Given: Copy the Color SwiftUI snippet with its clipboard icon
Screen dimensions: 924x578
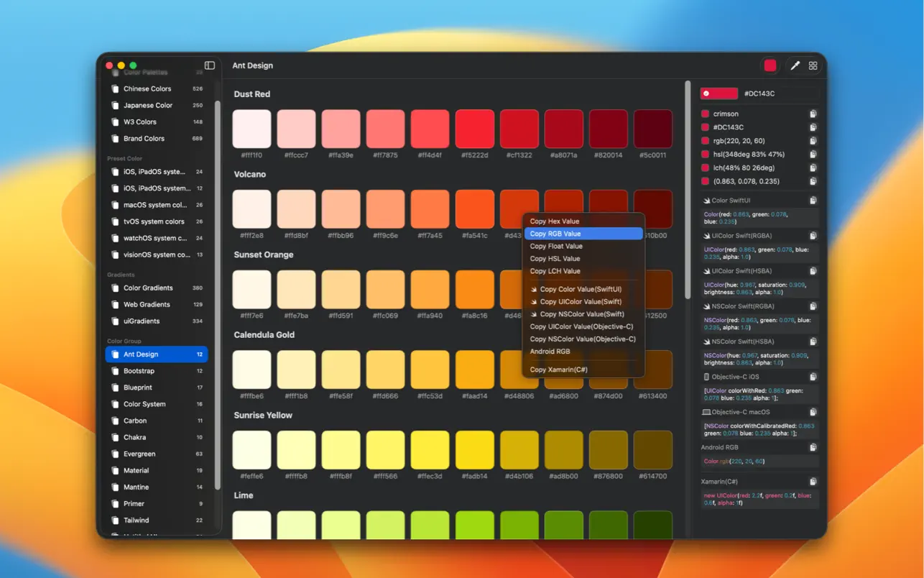Looking at the screenshot, I should tap(813, 199).
